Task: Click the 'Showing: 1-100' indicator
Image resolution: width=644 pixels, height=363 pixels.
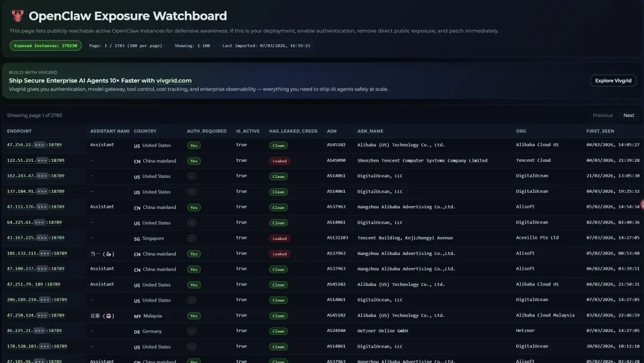Action: click(192, 45)
